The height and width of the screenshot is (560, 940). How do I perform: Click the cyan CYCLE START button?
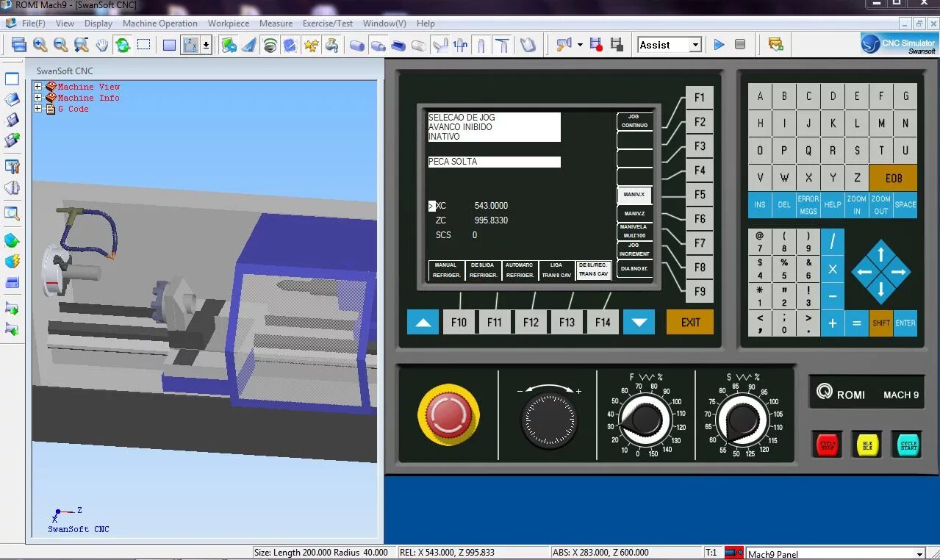pos(908,445)
